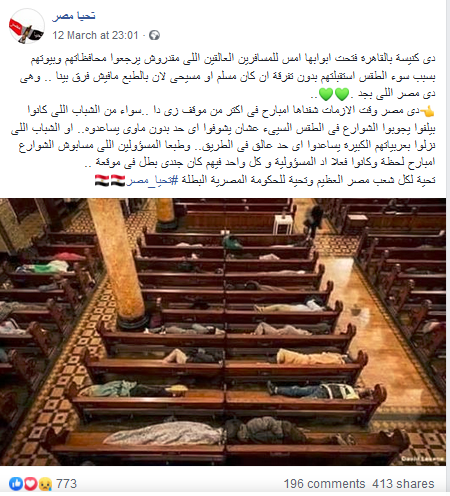
Task: Click the red Love heart reaction icon
Action: [30, 484]
